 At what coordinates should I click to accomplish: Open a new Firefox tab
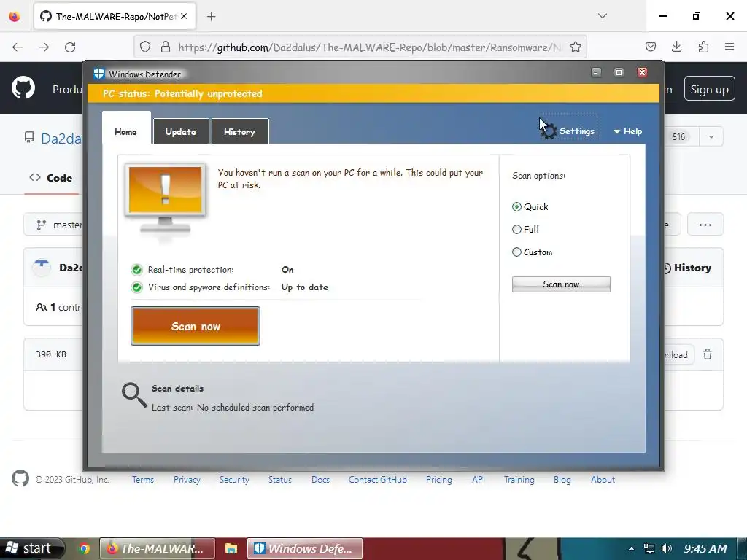212,17
